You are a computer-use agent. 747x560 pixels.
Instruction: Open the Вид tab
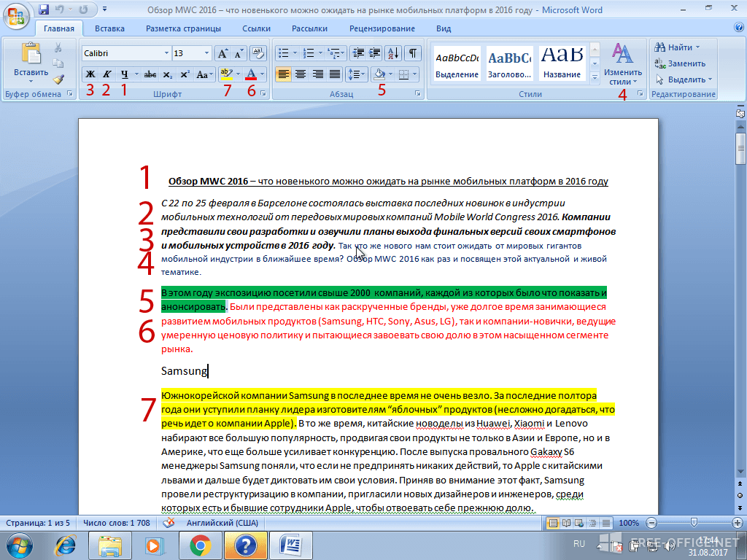coord(444,28)
